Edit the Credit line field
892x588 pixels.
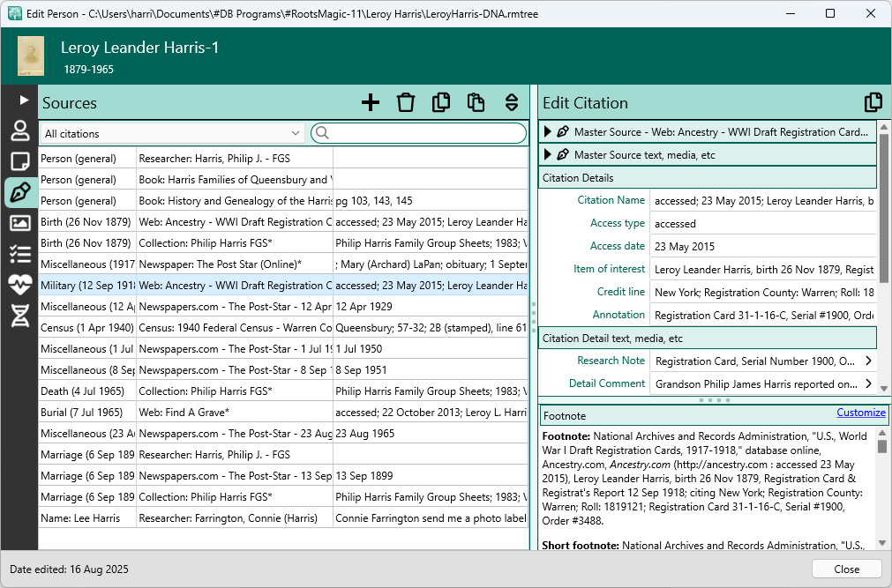pos(763,293)
